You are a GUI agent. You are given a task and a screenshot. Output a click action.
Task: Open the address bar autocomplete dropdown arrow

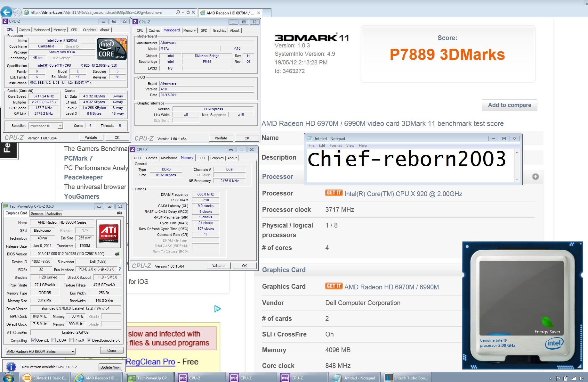[x=183, y=12]
